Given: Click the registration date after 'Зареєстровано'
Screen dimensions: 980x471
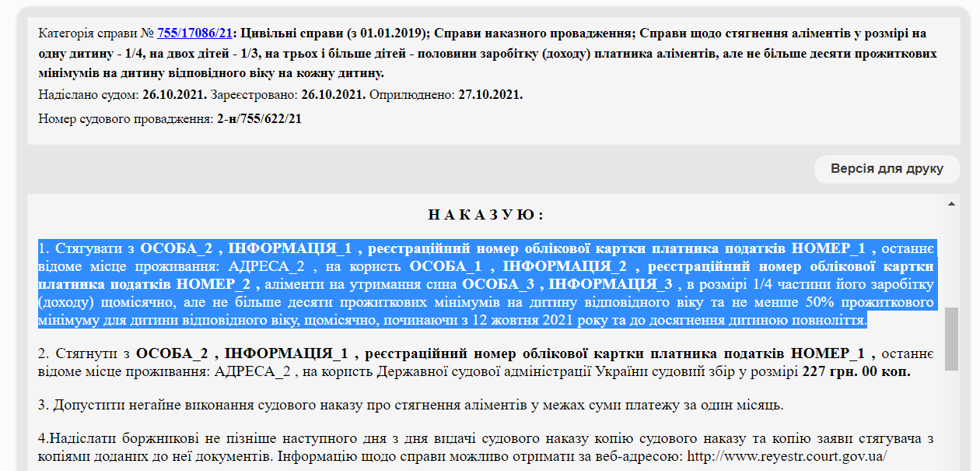Looking at the screenshot, I should pyautogui.click(x=333, y=95).
